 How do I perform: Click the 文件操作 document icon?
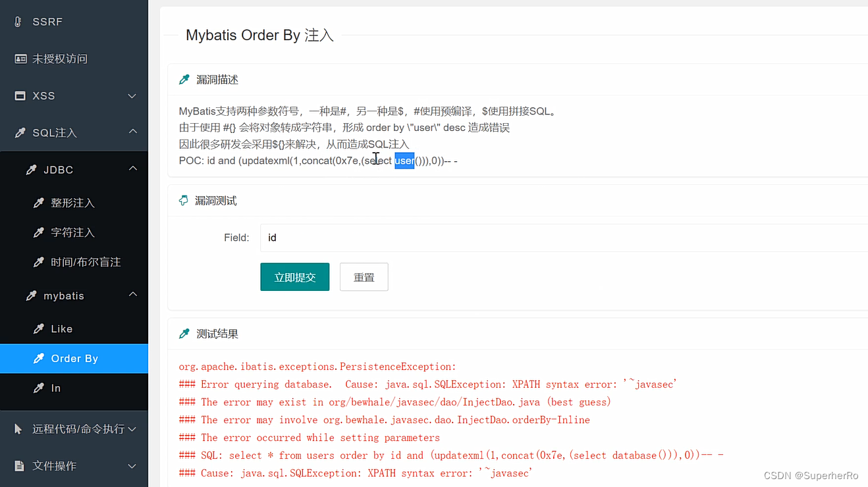click(20, 466)
